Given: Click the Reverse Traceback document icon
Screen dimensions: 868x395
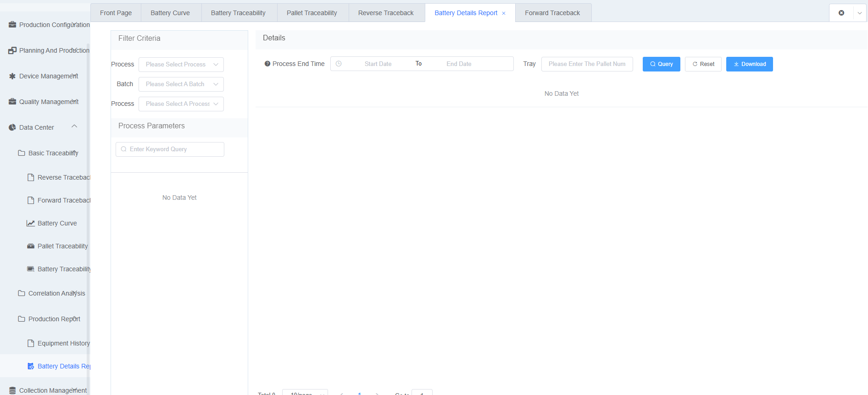Looking at the screenshot, I should (31, 177).
